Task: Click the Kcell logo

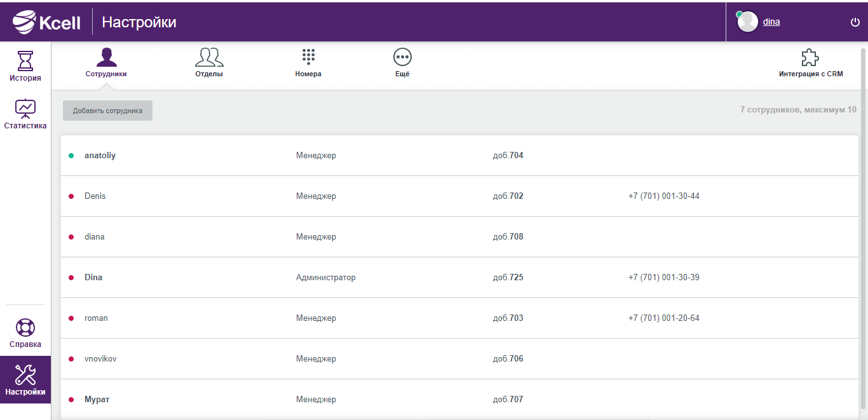Action: 47,22
